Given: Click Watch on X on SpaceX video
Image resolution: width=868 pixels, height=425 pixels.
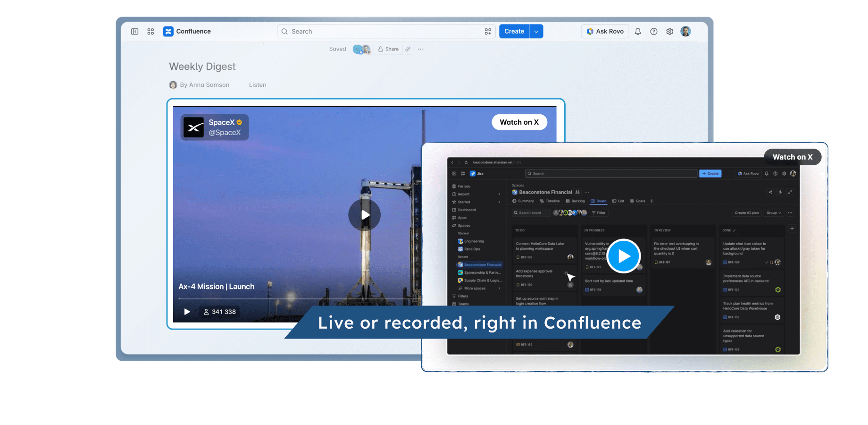Looking at the screenshot, I should pyautogui.click(x=519, y=122).
